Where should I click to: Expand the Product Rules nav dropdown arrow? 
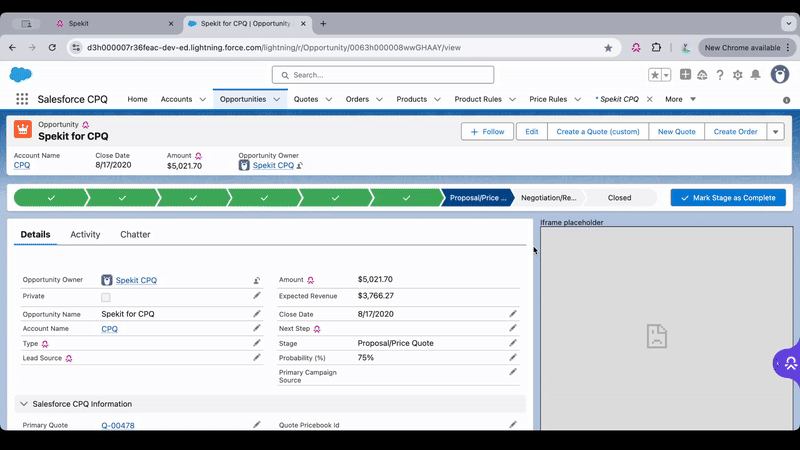pos(512,99)
